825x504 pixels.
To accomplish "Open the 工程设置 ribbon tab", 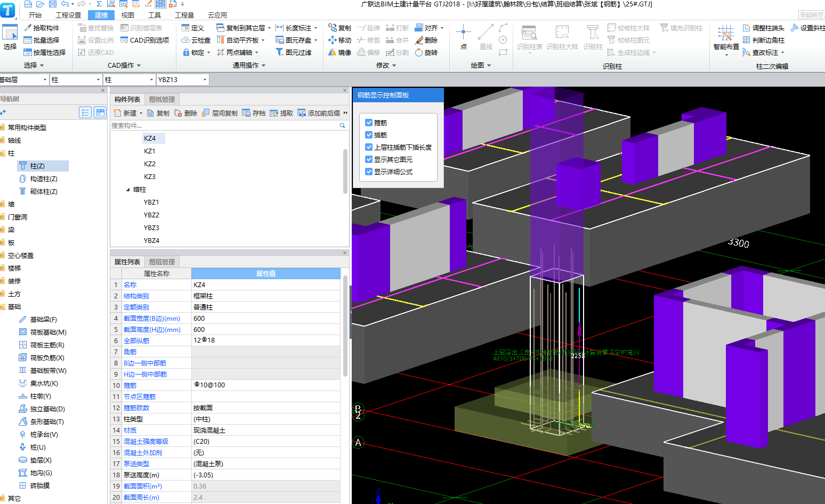I will coord(69,15).
